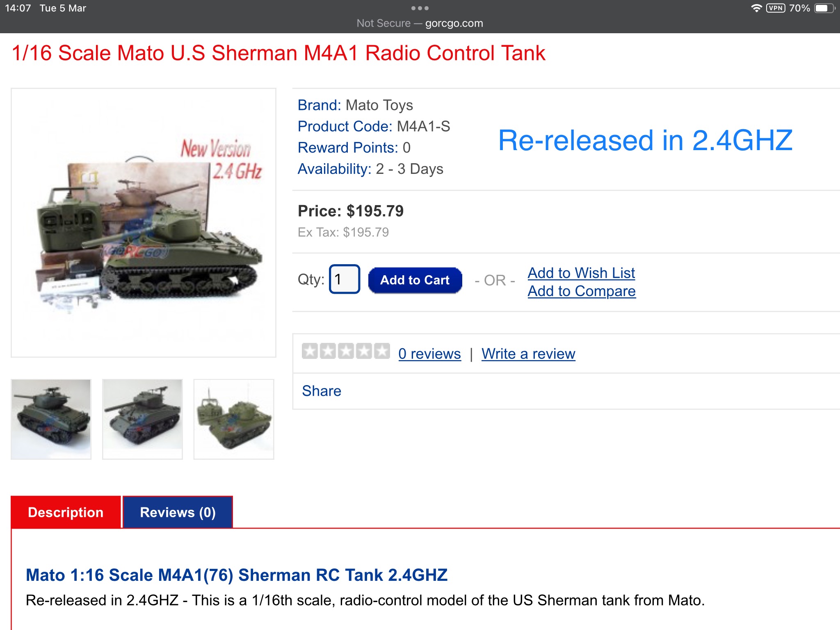Click Add to Compare link
This screenshot has height=630, width=840.
click(582, 291)
